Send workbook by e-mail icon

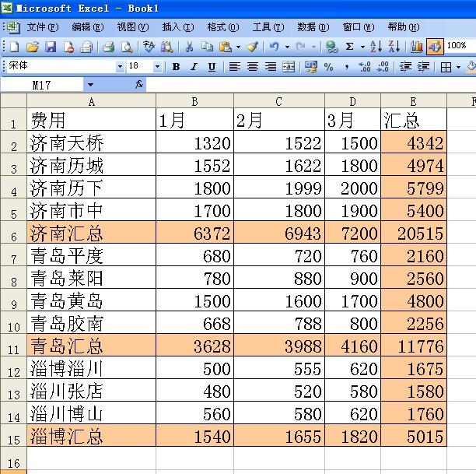point(86,47)
